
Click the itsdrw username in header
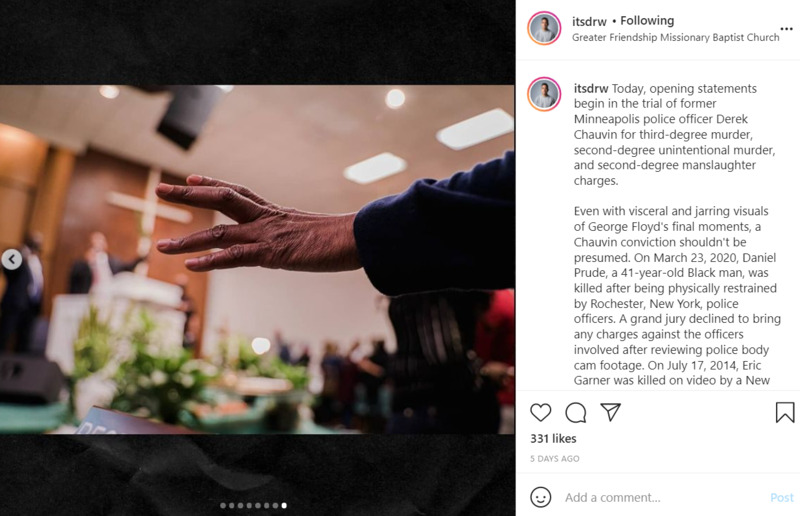coord(589,21)
